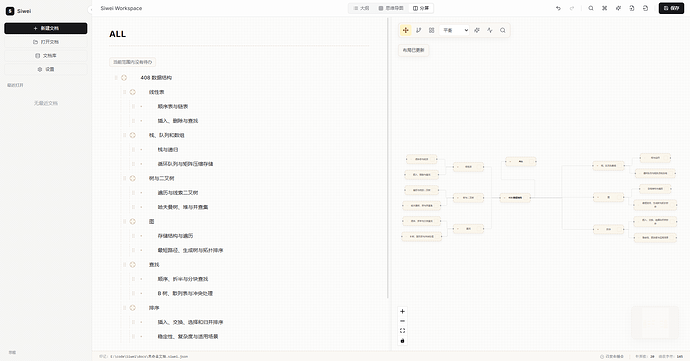Select outline item 插入、交换、选择和归并排序
This screenshot has height=361, width=690.
coord(190,322)
